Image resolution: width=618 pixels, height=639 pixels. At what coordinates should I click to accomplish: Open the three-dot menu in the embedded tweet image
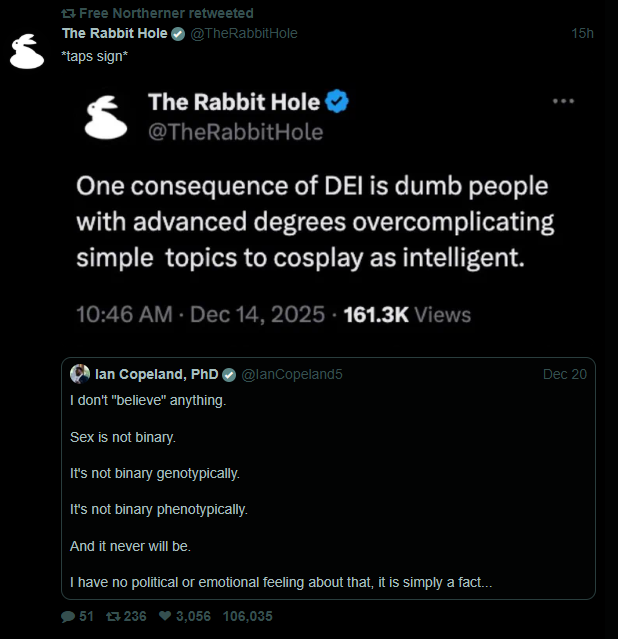tap(563, 101)
